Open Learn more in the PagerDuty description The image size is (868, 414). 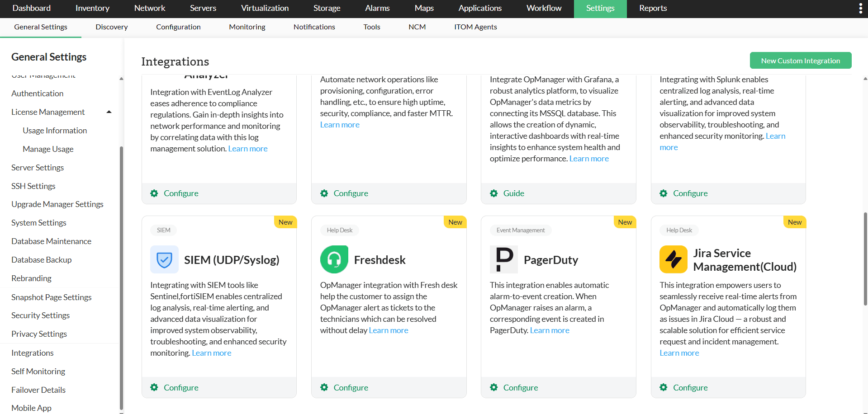(550, 330)
